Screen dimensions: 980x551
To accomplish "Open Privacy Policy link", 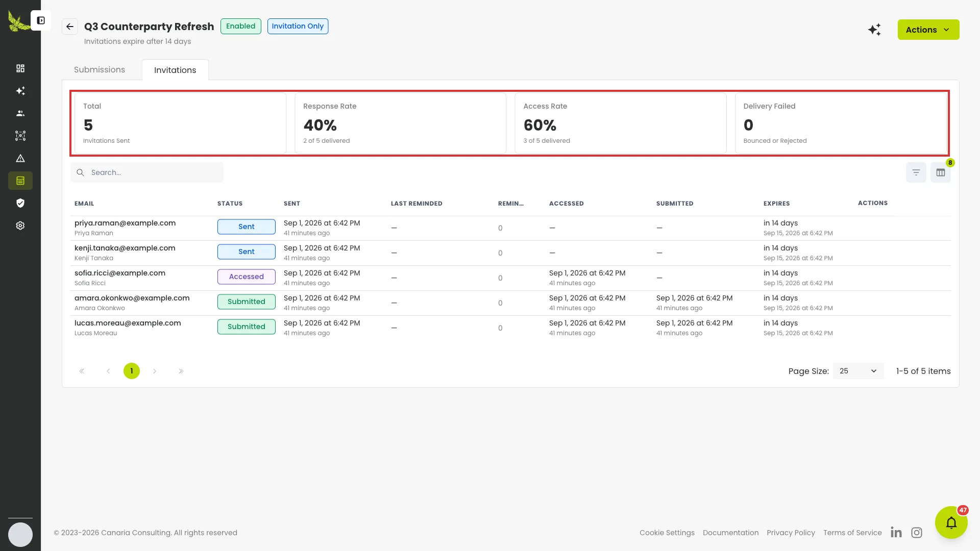I will (x=791, y=533).
